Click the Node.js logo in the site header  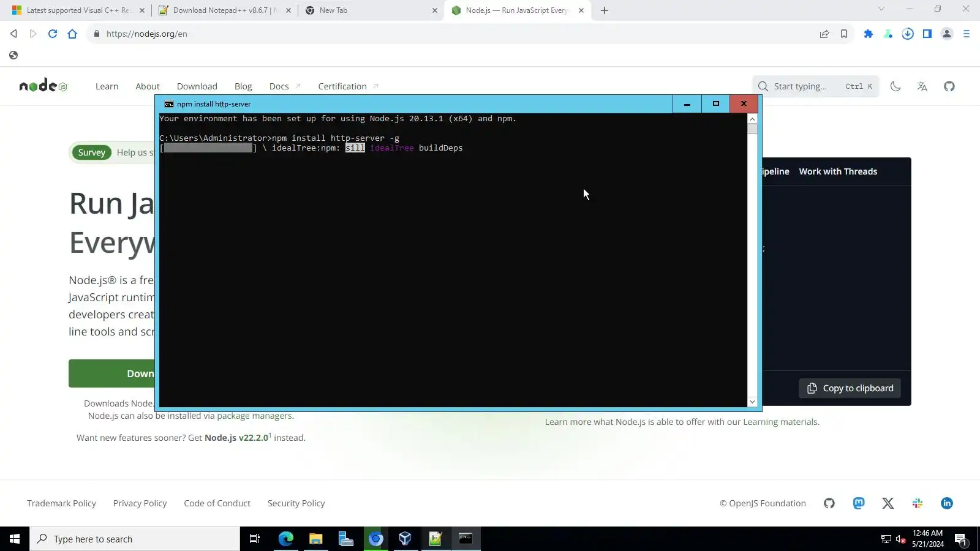tap(43, 86)
